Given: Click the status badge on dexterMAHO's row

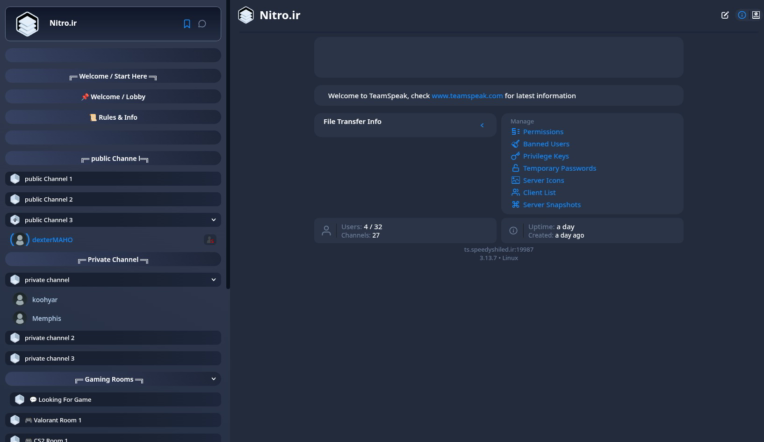Looking at the screenshot, I should coord(210,240).
